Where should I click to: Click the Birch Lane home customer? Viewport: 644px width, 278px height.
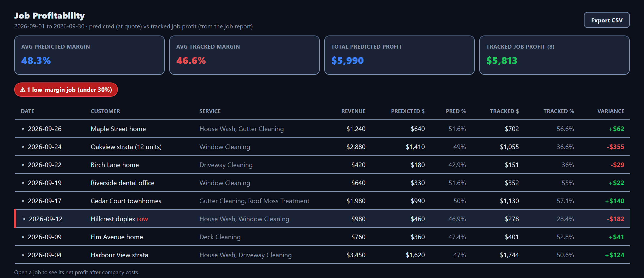pos(115,165)
